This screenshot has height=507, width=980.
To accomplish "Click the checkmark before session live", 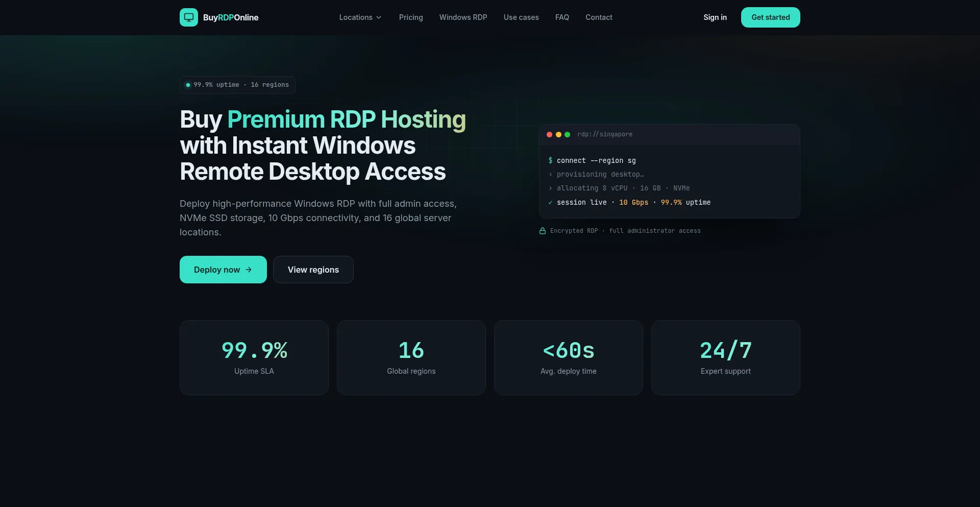I will 550,203.
